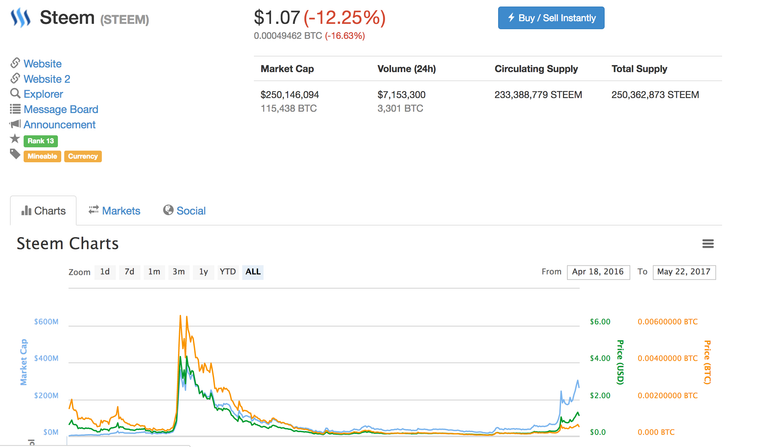768x447 pixels.
Task: Click the $250,146,094 market cap value
Action: 289,94
